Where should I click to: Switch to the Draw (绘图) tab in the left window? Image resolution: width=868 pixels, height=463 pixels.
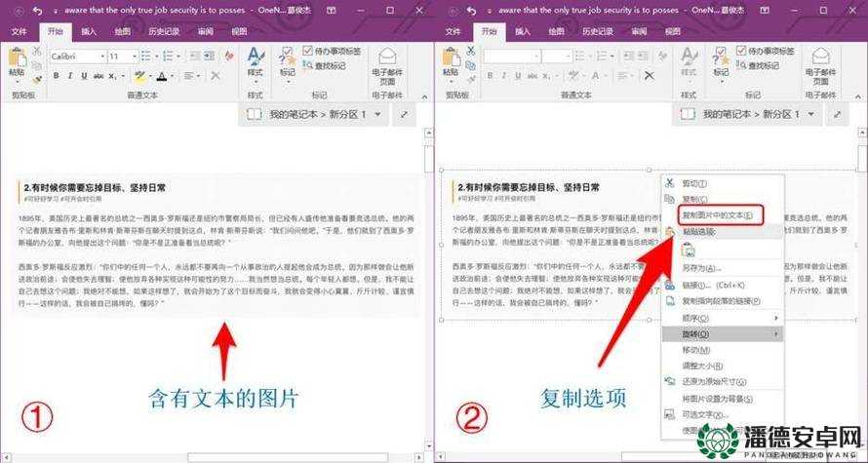122,32
